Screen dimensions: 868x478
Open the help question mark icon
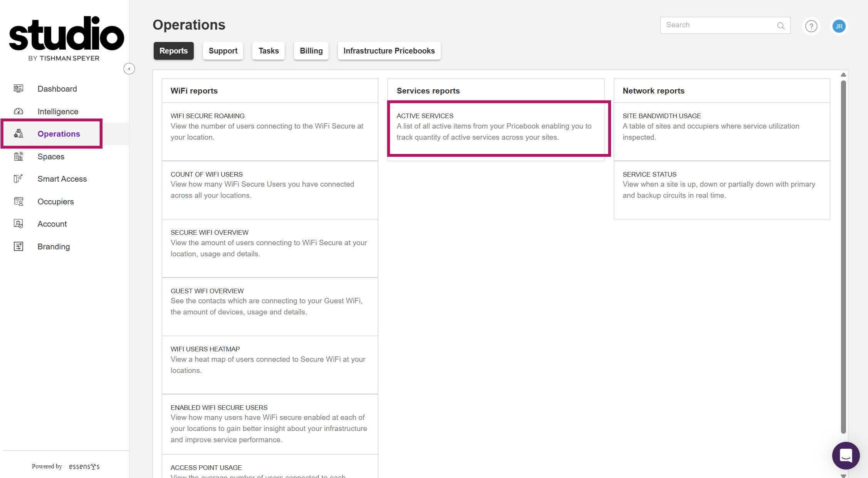pos(811,26)
